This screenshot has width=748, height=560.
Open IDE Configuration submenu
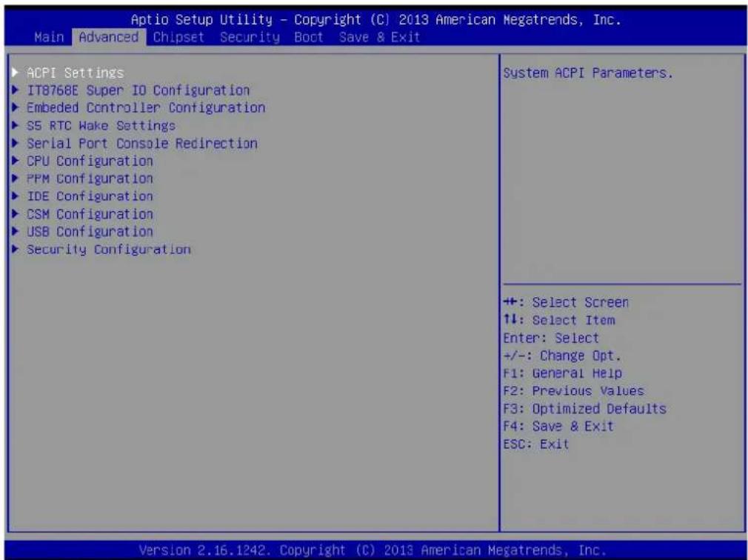click(x=90, y=196)
